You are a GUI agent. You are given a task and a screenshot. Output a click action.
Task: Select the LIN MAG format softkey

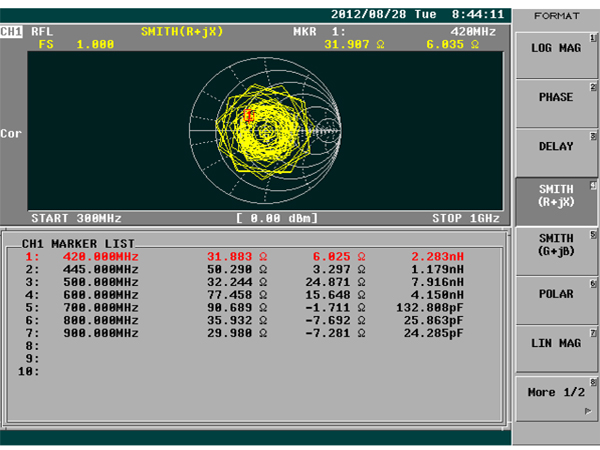(x=556, y=349)
